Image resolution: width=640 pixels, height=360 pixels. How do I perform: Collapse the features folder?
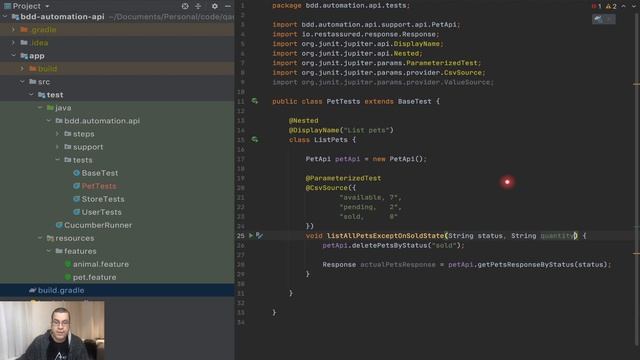[49, 251]
